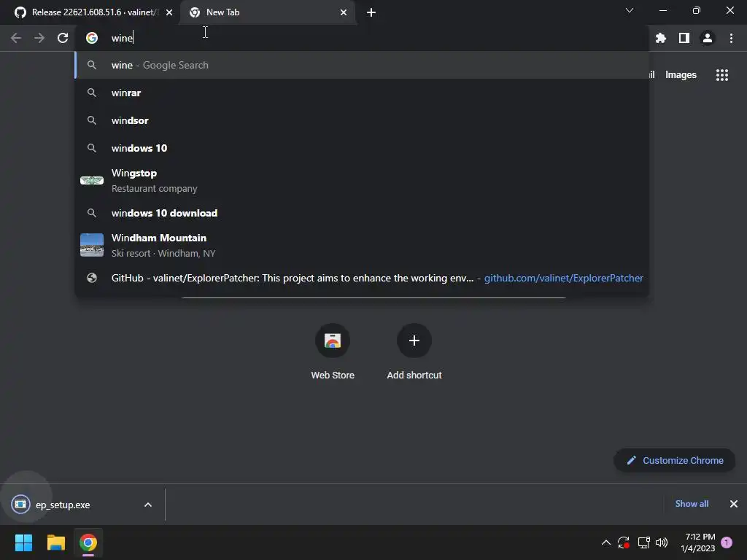Open the Extensions puzzle icon
This screenshot has width=747, height=560.
(661, 38)
